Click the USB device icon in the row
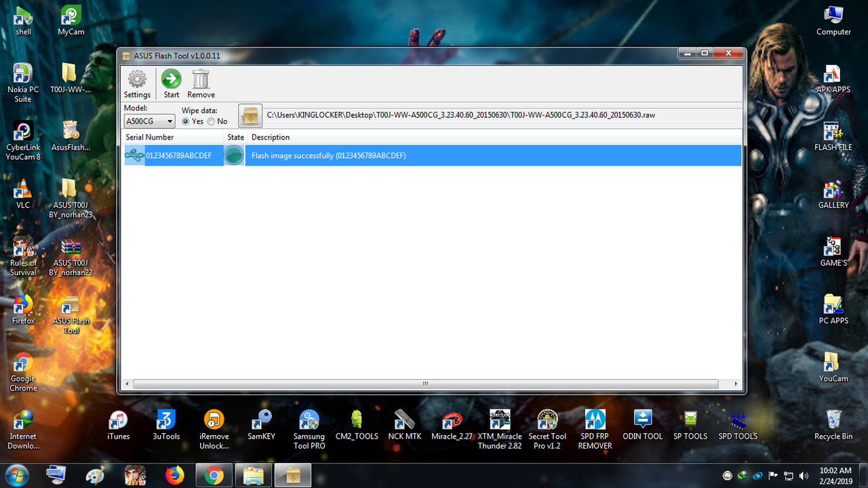Screen dimensions: 868x488 point(134,156)
